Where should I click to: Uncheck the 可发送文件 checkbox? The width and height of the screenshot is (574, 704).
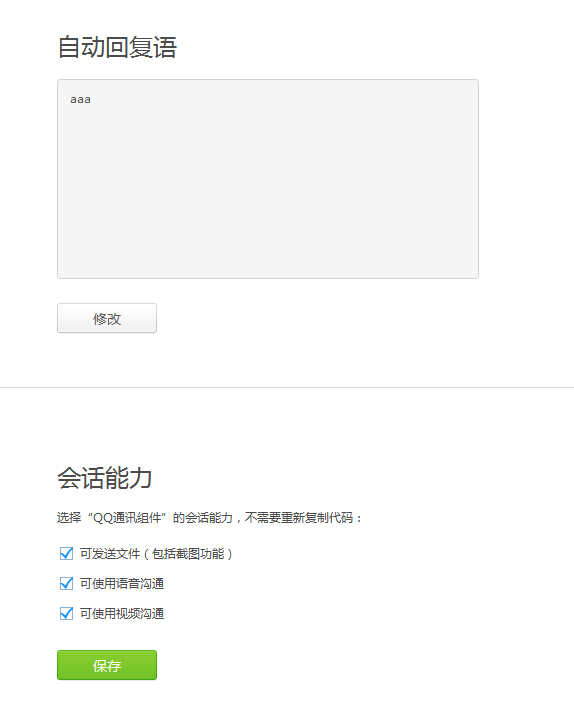coord(66,554)
